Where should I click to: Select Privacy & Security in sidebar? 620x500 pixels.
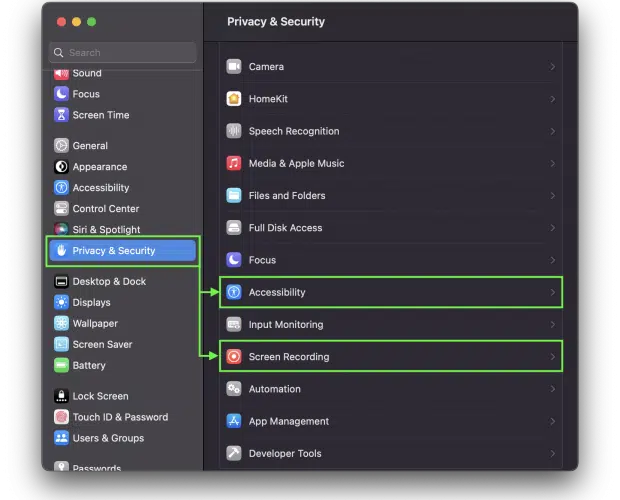coord(123,251)
